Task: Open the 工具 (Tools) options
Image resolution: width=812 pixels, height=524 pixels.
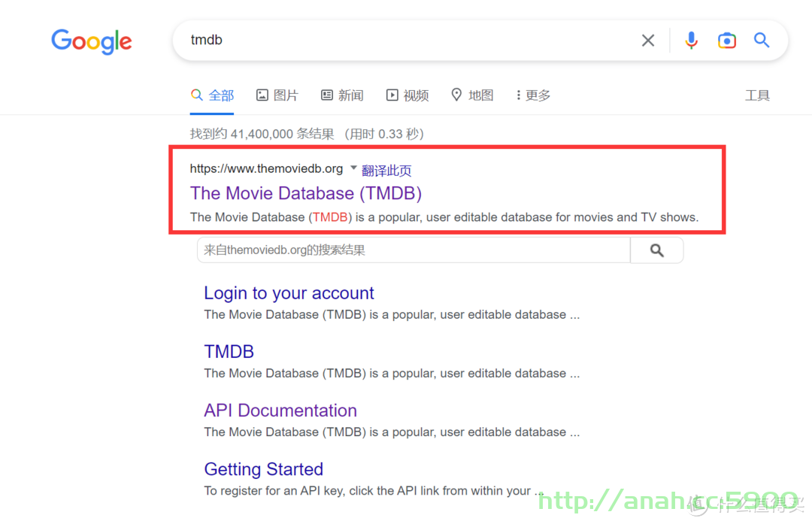Action: pyautogui.click(x=757, y=95)
